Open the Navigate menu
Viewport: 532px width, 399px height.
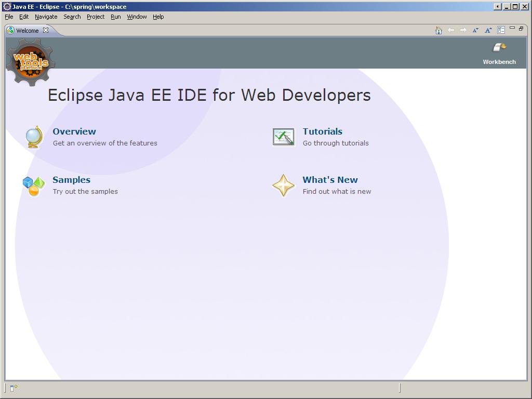click(46, 17)
